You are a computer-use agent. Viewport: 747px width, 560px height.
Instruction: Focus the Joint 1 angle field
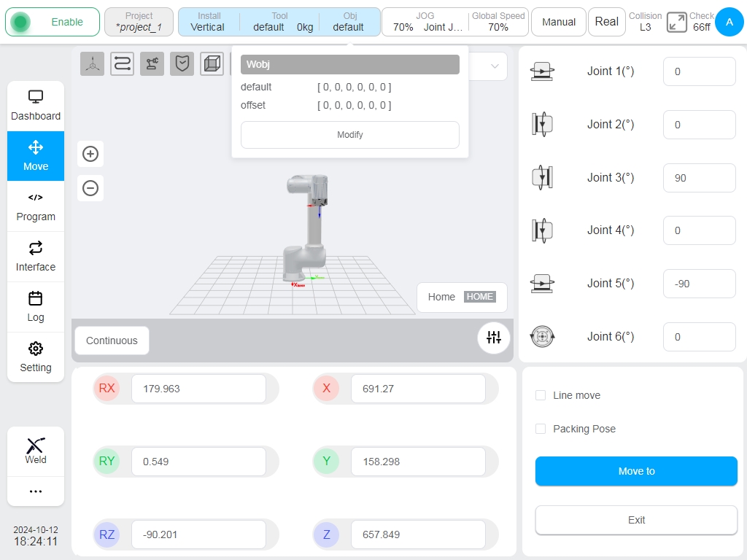click(700, 71)
